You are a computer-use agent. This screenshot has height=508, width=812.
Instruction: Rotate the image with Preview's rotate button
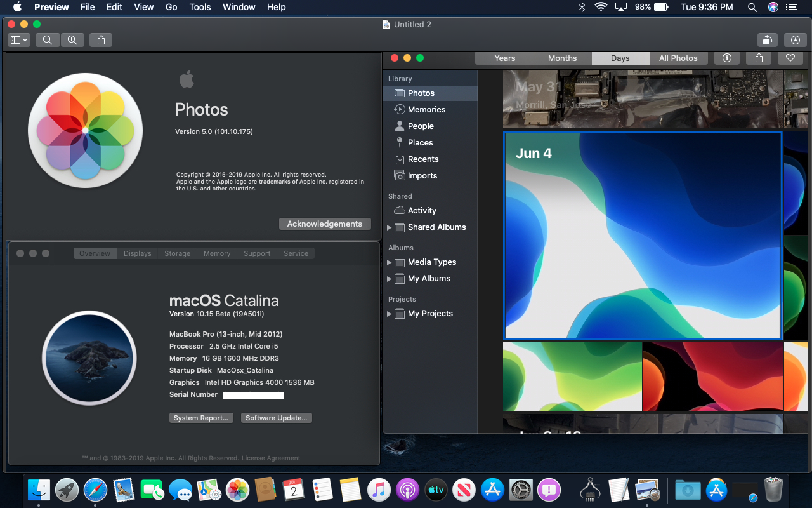pos(768,40)
